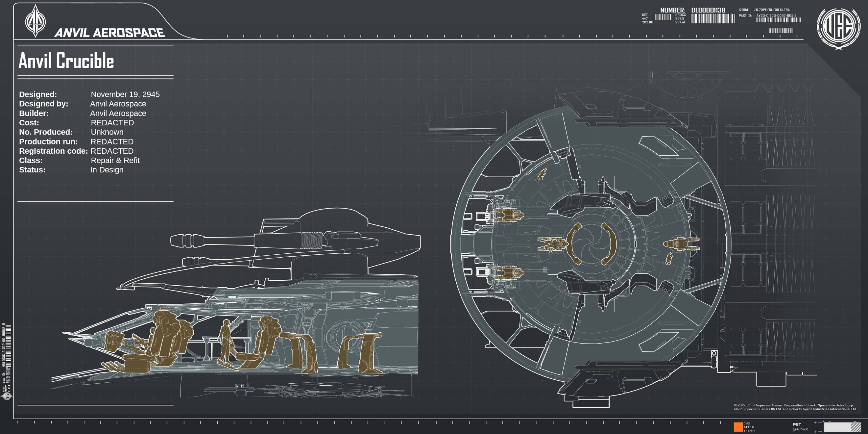Click the orange CMD color square
This screenshot has width=868, height=434.
pos(738,427)
